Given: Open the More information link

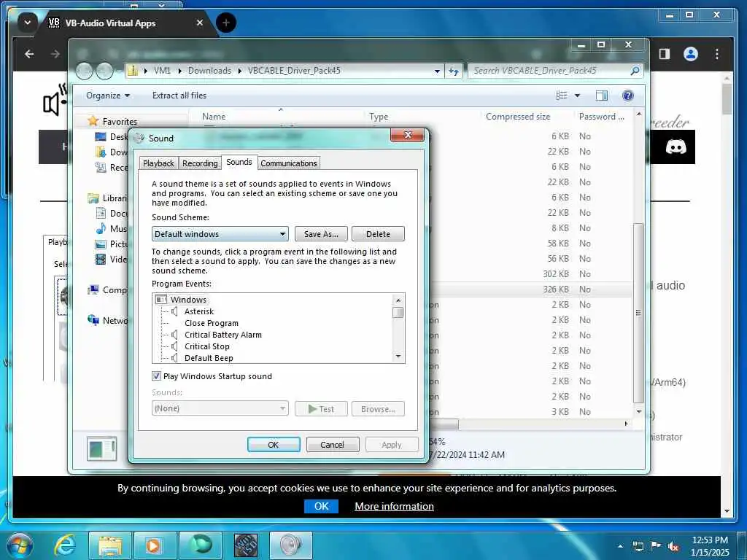Looking at the screenshot, I should click(x=394, y=506).
